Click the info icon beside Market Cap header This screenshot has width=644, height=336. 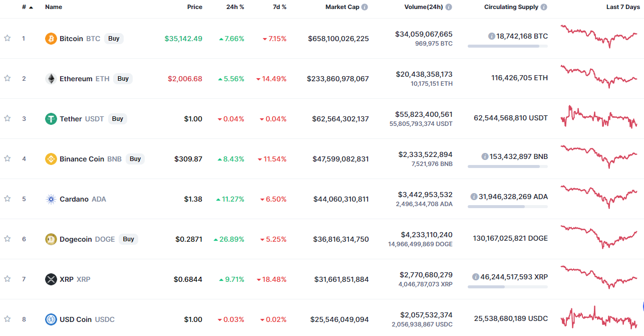click(x=365, y=7)
